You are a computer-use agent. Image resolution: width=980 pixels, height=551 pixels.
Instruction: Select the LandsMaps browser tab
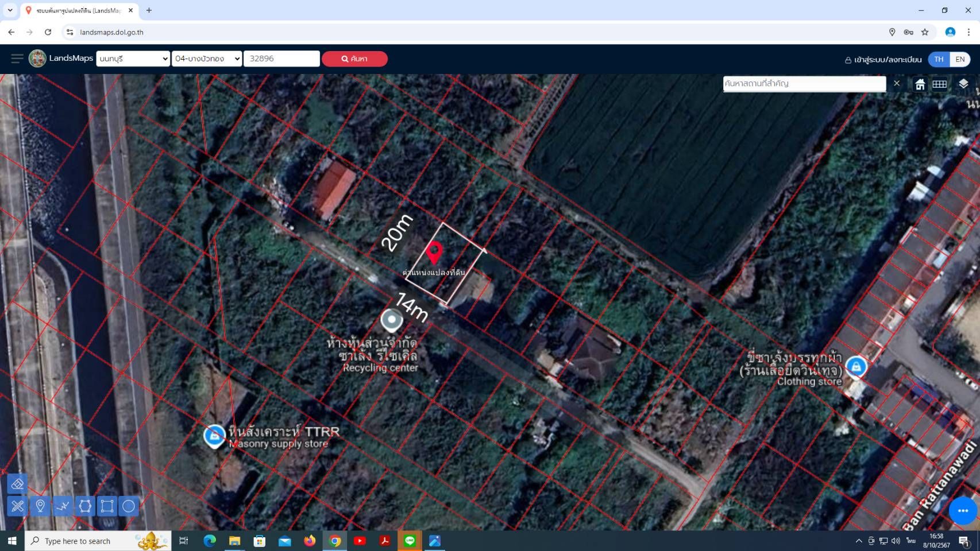pos(79,10)
